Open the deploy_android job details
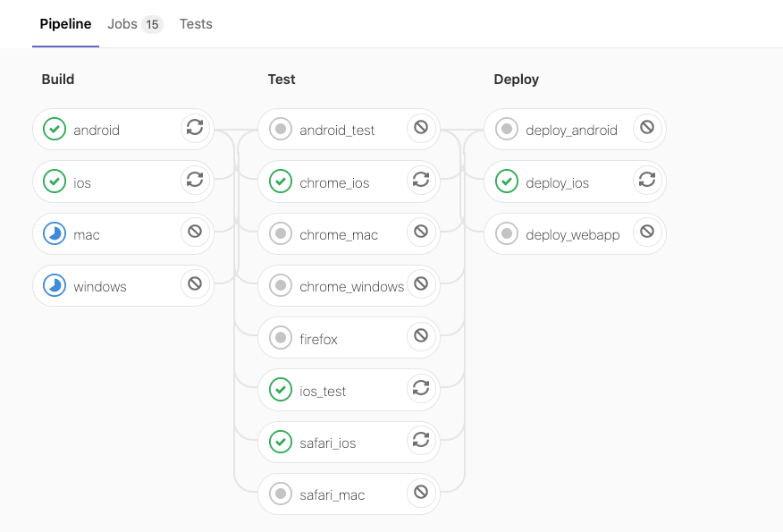Image resolution: width=783 pixels, height=532 pixels. pos(563,129)
